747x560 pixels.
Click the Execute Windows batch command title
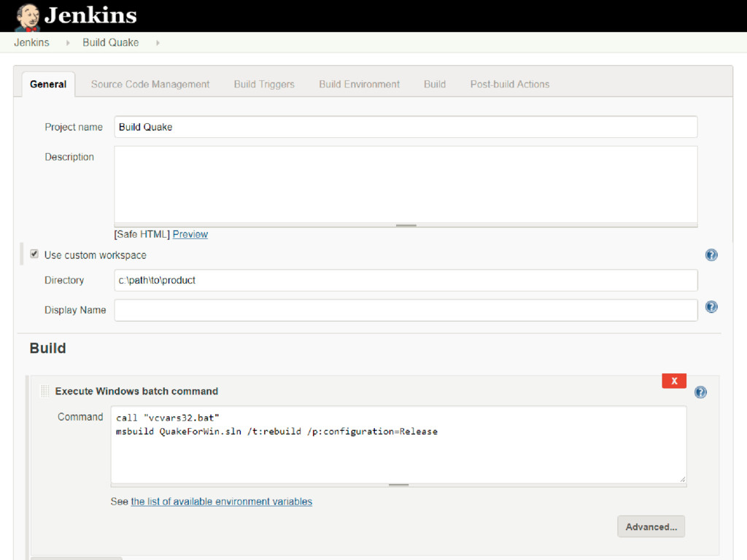tap(136, 392)
